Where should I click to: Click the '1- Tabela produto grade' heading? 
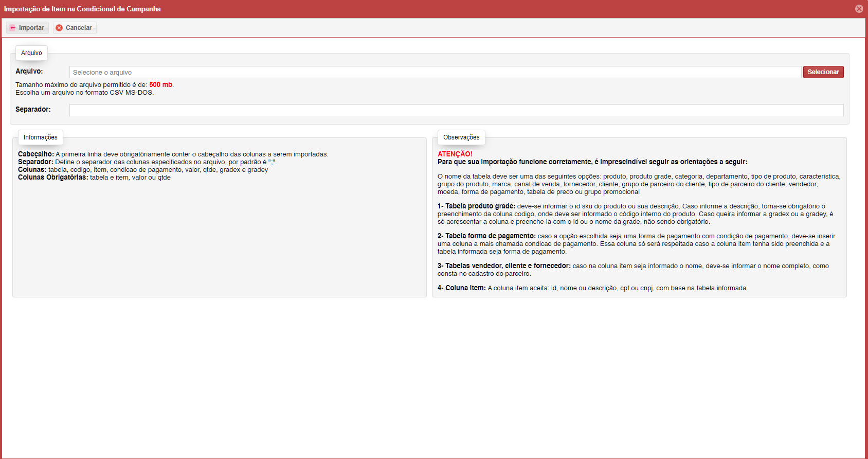point(476,206)
